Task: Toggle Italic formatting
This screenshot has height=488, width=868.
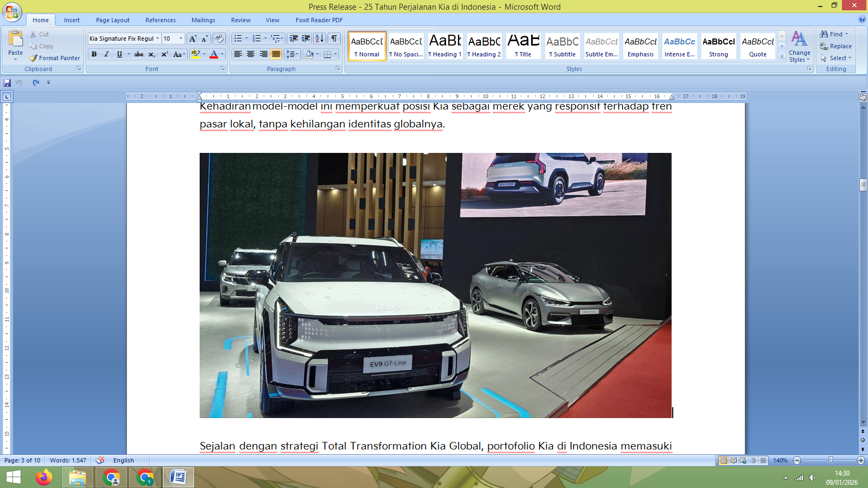Action: coord(106,54)
